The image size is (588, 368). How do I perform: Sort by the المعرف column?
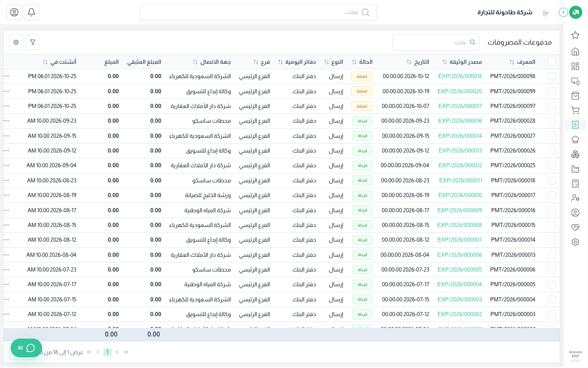[x=512, y=62]
